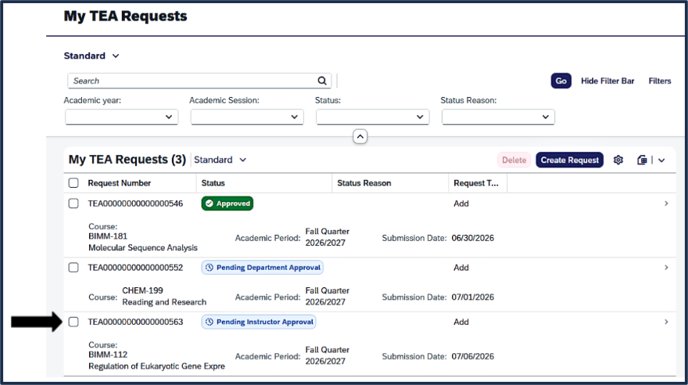Click My TEA Requests (3) table title

coord(127,159)
